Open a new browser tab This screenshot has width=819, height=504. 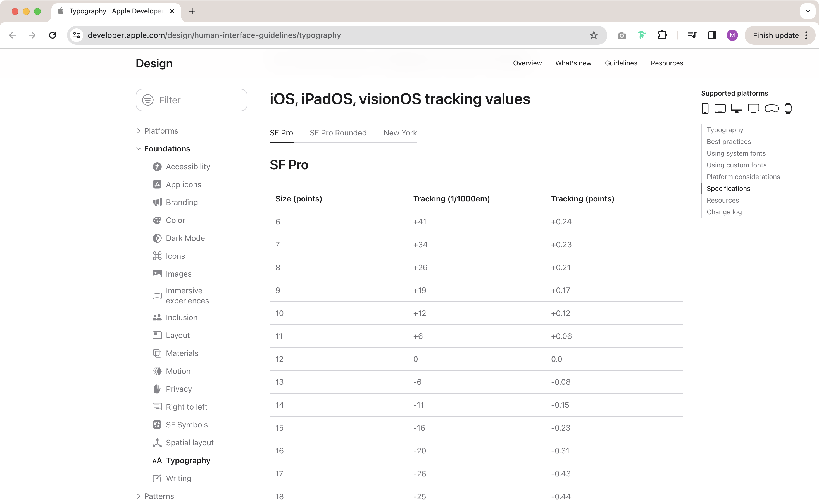[192, 11]
